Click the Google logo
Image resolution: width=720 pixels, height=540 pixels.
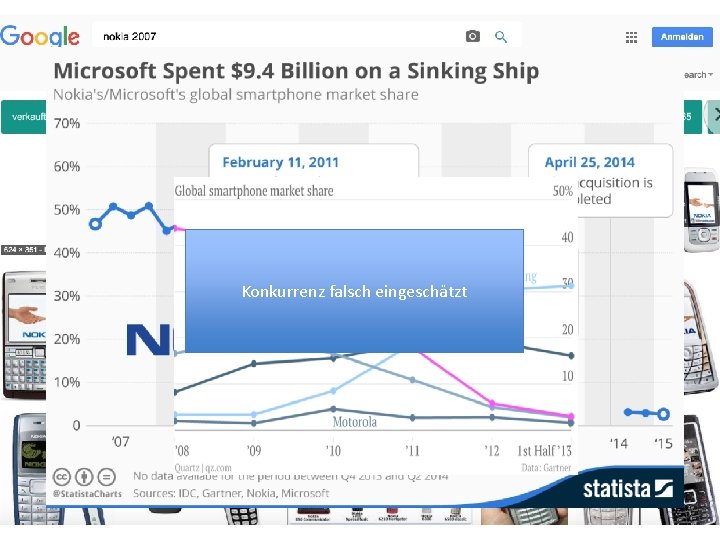point(40,36)
